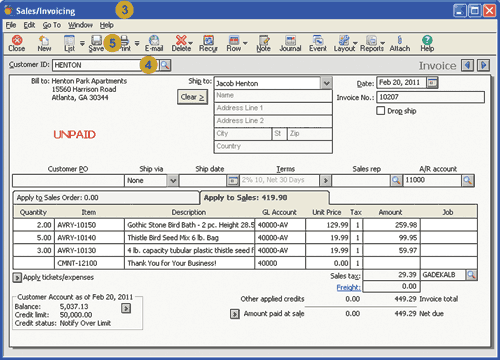Click the Address Line 1 field
Viewport: 500px width, 360px height.
coord(273,108)
